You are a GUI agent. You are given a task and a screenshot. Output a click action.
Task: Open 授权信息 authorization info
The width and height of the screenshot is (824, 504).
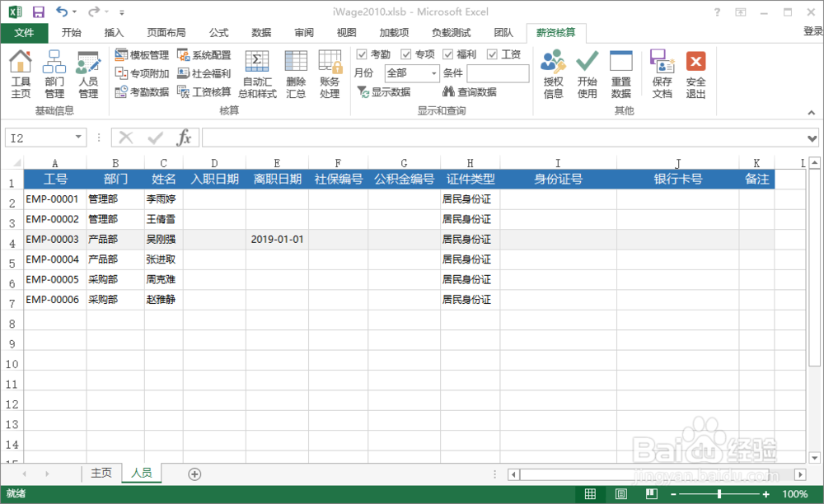tap(554, 73)
